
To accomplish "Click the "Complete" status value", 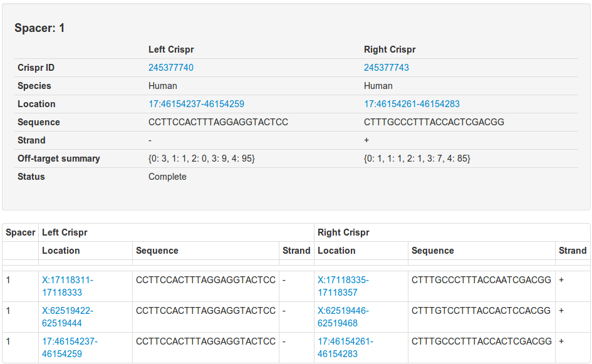I will tap(167, 177).
